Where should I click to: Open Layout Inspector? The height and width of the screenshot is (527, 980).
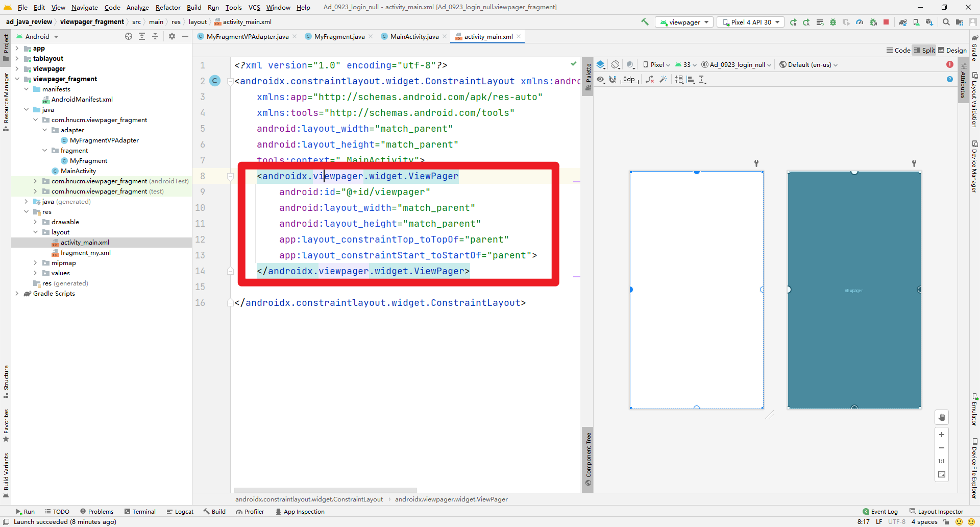pyautogui.click(x=936, y=511)
